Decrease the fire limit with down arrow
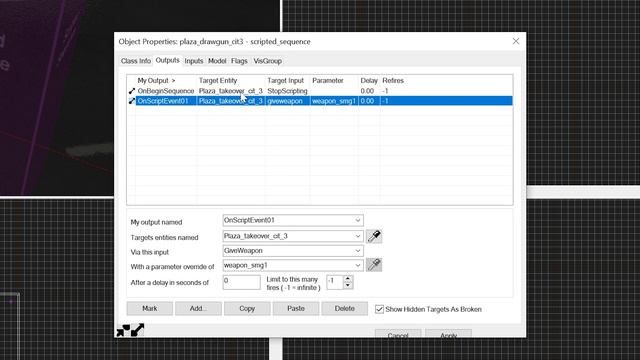Viewport: 640px width, 360px height. (348, 285)
